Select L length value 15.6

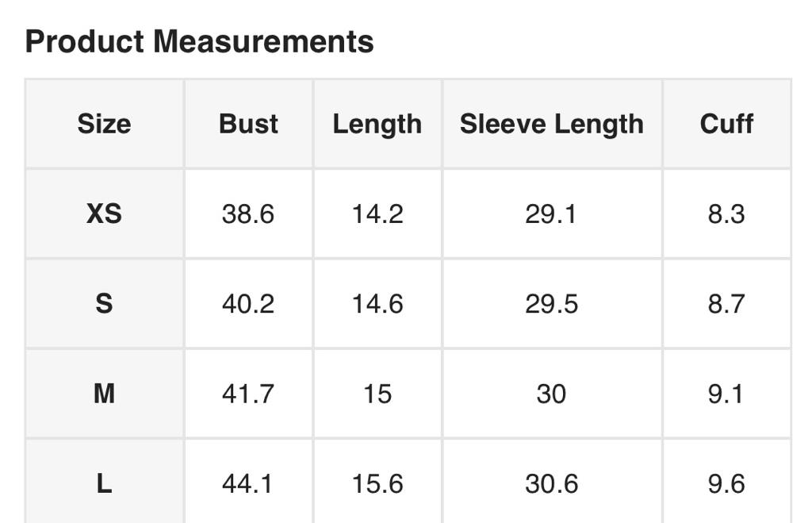coord(377,483)
